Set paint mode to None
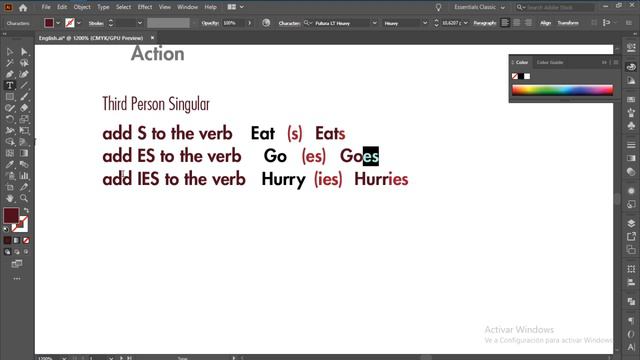 (26, 240)
